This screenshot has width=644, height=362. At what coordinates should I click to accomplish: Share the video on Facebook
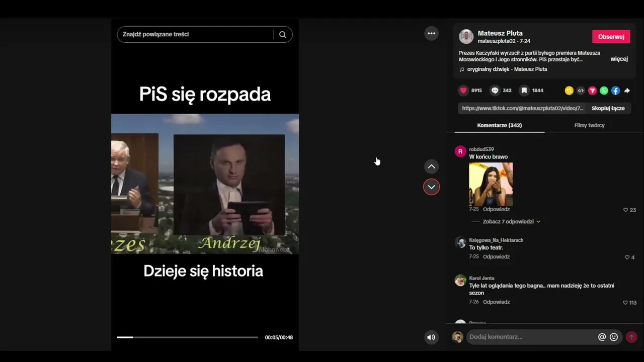615,90
